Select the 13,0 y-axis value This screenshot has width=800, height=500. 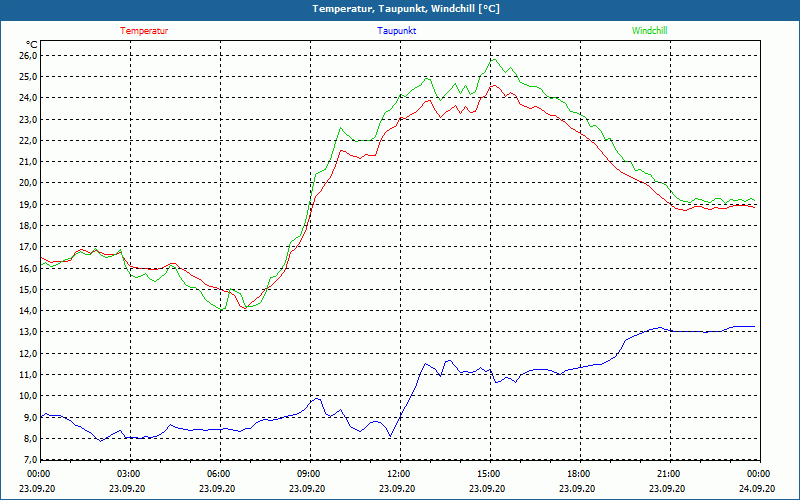pos(28,332)
